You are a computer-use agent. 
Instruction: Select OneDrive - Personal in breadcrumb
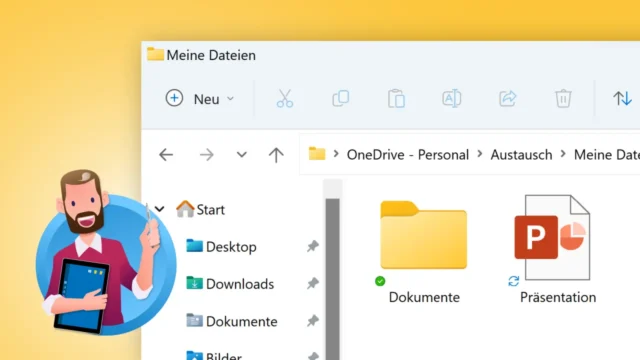[x=407, y=155]
